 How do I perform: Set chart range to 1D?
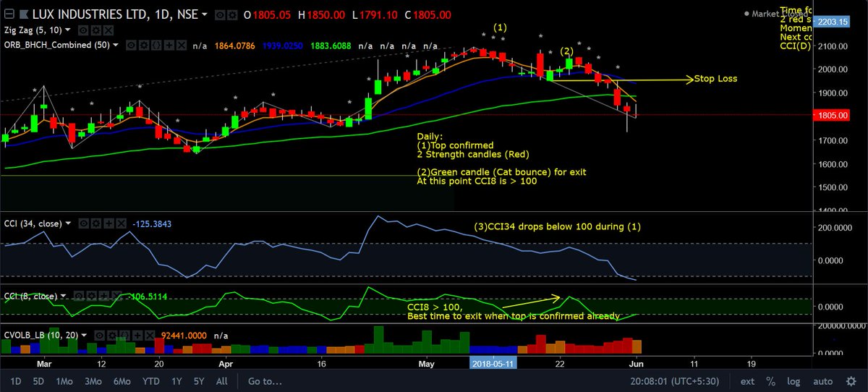14,381
